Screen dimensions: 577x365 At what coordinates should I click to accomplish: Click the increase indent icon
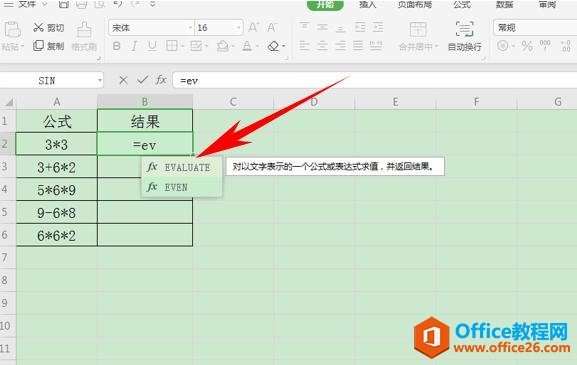click(x=378, y=27)
